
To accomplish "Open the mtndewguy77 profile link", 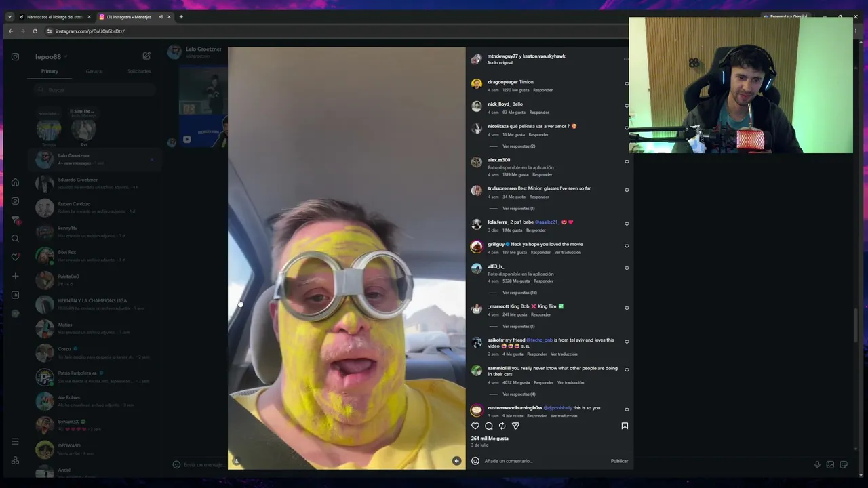I will coord(502,56).
